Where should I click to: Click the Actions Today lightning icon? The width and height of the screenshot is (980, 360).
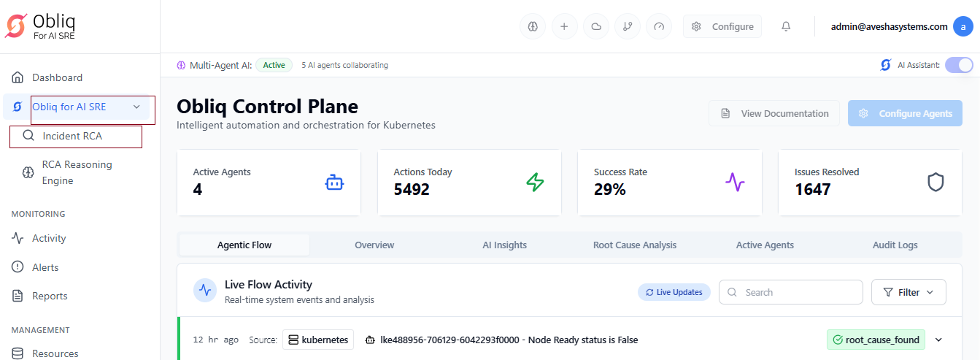click(535, 182)
